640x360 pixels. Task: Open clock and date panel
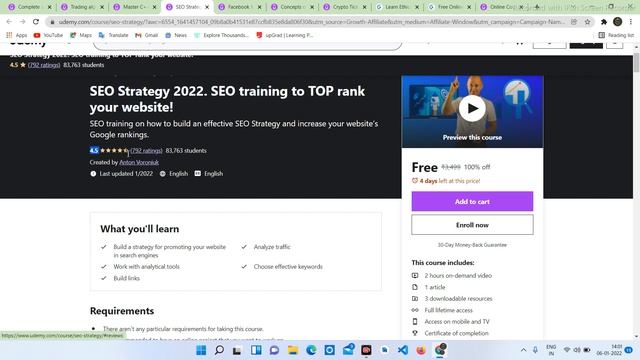[609, 350]
